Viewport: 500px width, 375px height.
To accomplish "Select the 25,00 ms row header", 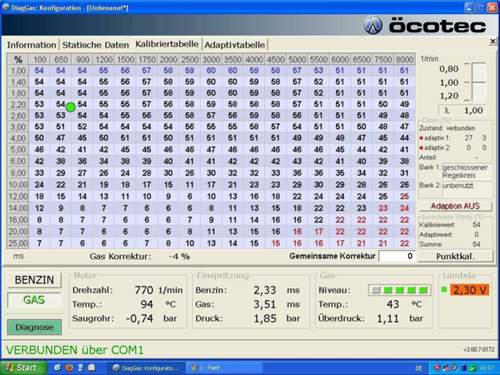I will click(18, 243).
